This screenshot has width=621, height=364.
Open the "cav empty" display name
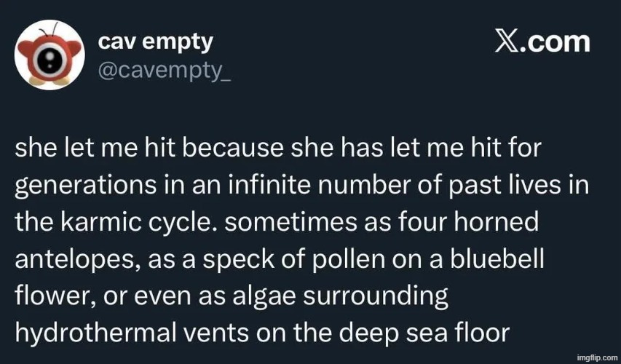(156, 41)
